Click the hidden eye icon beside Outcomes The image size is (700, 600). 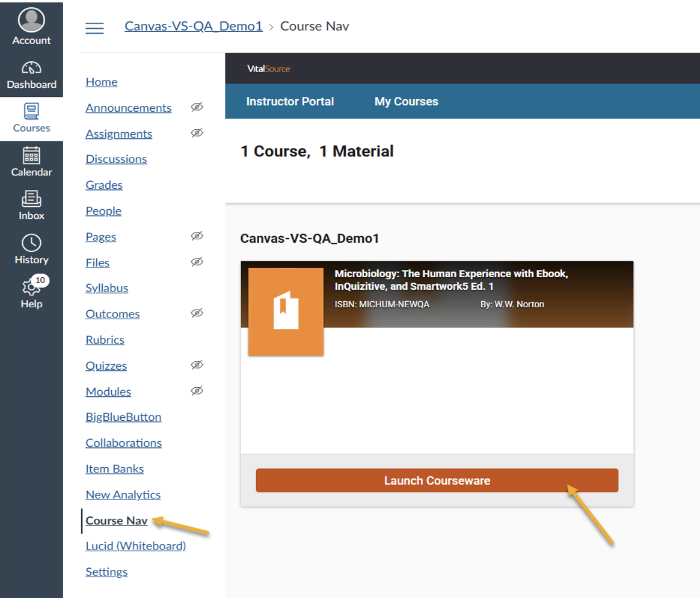pos(197,313)
